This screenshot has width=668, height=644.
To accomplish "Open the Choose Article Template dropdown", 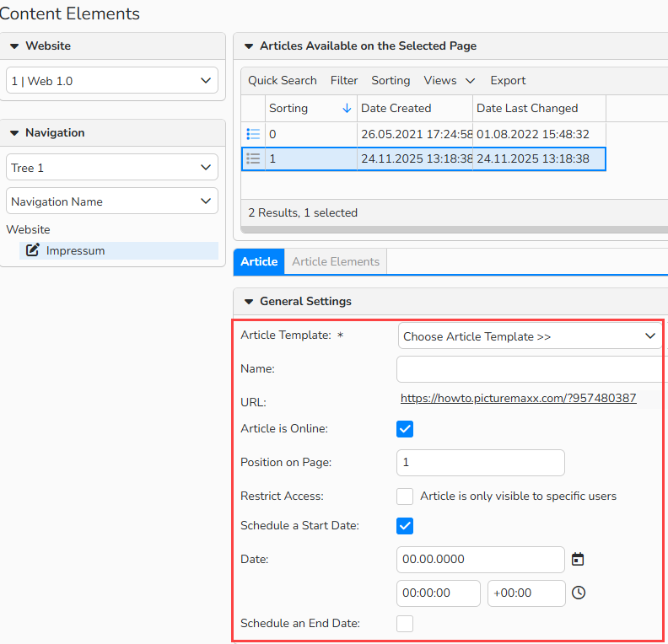I will [x=530, y=336].
